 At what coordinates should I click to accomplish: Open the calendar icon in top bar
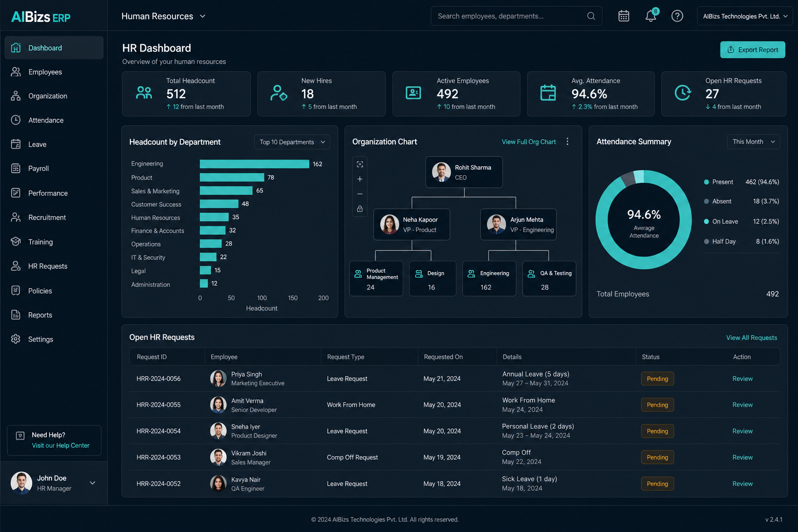point(624,16)
